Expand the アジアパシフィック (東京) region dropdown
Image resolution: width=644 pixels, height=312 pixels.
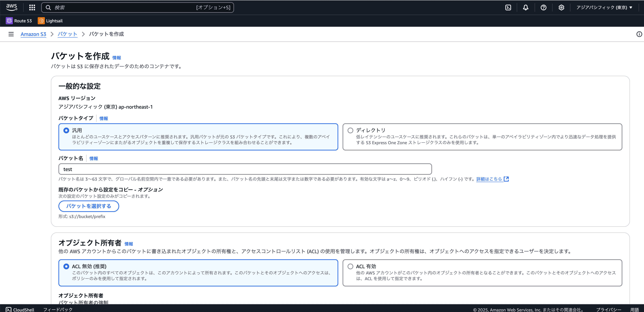point(604,8)
